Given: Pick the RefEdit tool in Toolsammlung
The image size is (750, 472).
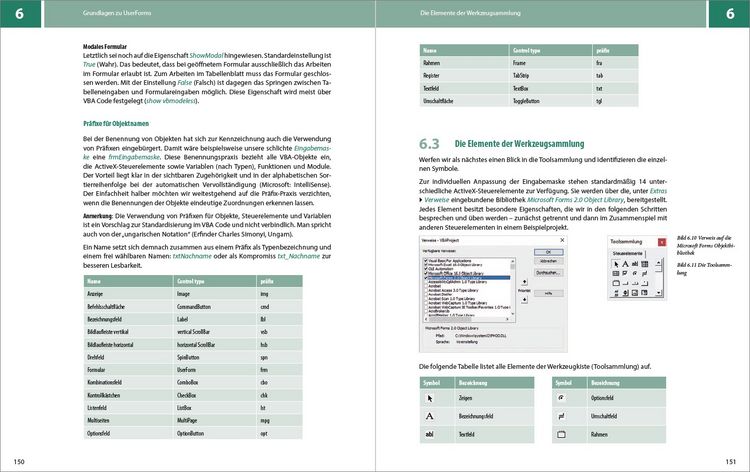Looking at the screenshot, I should (644, 293).
